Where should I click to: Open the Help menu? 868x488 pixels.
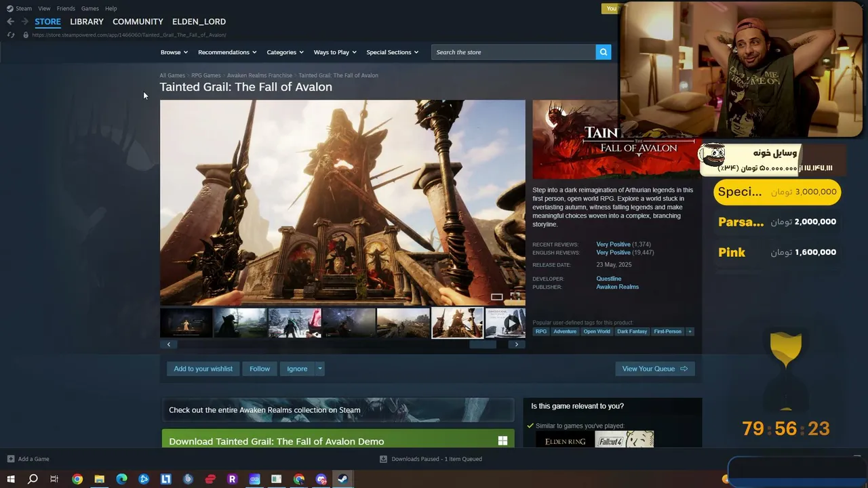click(x=111, y=8)
